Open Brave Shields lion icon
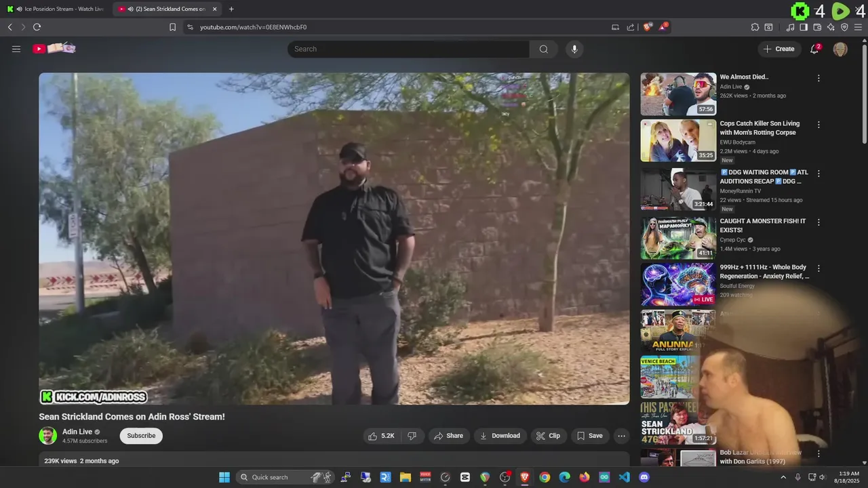 tap(648, 27)
